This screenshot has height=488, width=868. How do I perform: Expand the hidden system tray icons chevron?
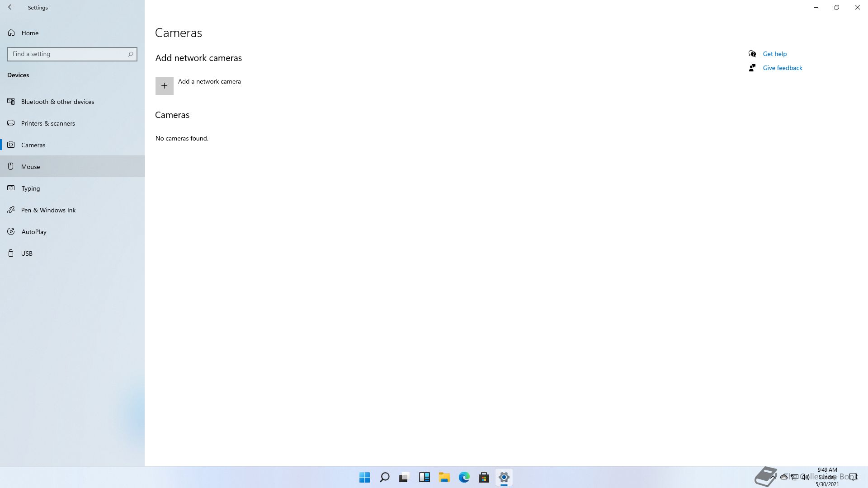coord(774,477)
